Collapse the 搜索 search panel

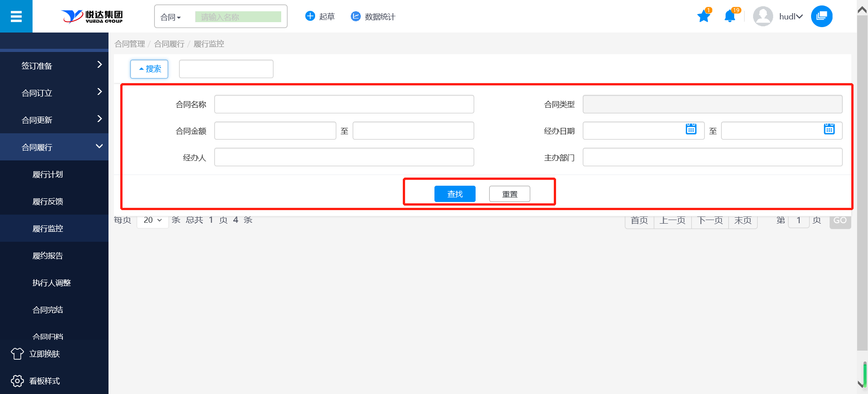tap(149, 69)
